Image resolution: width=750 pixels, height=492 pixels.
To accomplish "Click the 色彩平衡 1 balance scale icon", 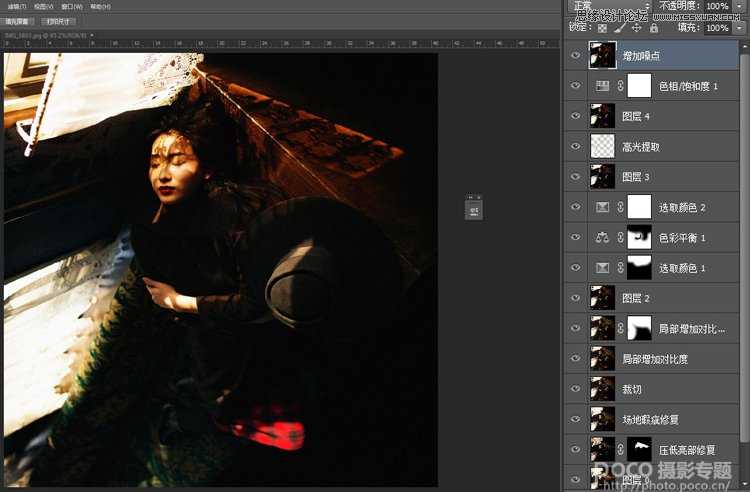I will [x=602, y=238].
